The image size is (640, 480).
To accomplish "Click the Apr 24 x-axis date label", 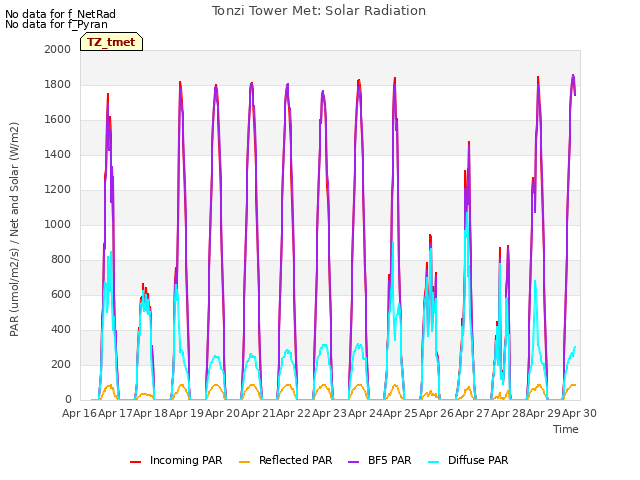I will point(365,413).
